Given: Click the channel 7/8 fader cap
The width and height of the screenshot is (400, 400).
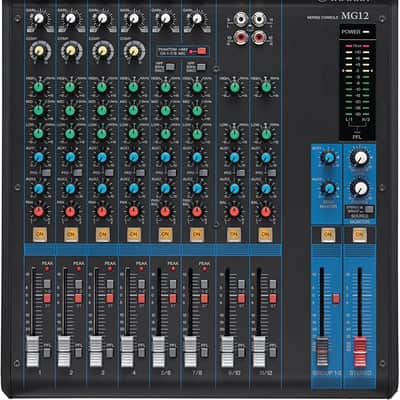Looking at the screenshot, I should [190, 351].
